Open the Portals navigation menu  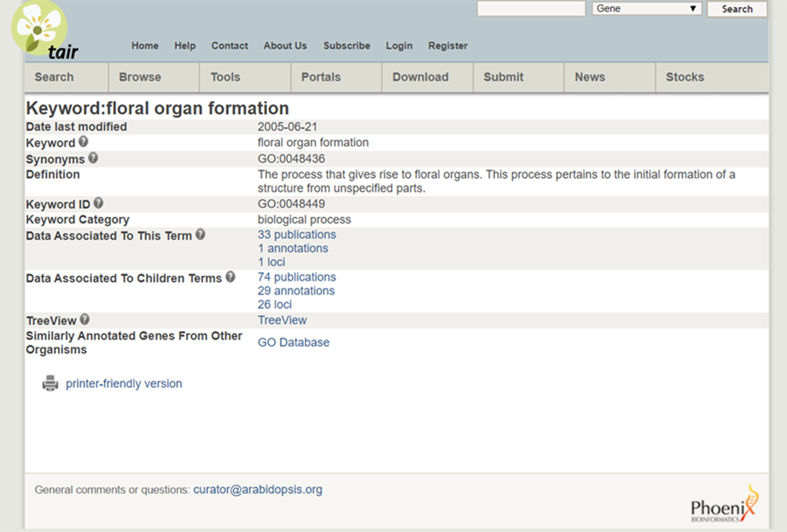point(321,77)
